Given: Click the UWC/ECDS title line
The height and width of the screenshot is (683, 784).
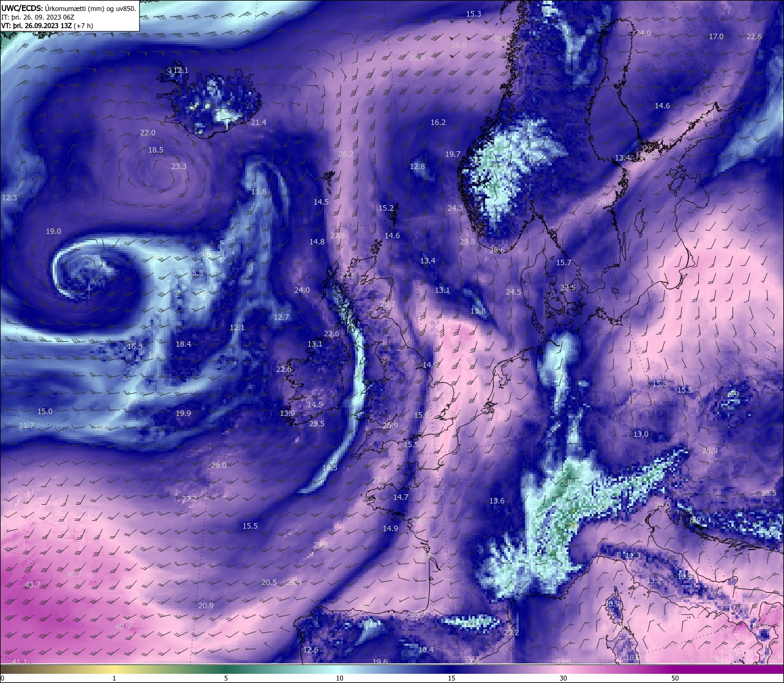Looking at the screenshot, I should (x=69, y=8).
